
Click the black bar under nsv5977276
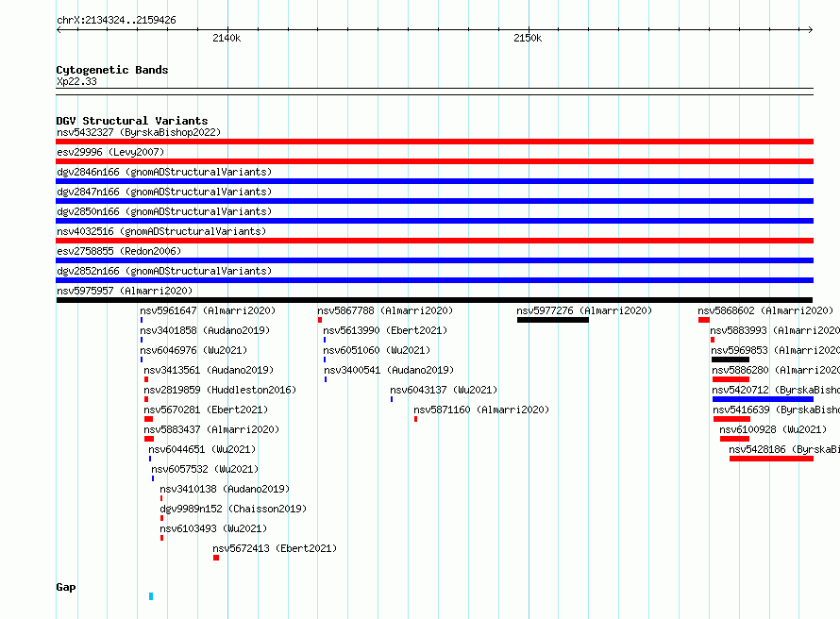(x=553, y=320)
